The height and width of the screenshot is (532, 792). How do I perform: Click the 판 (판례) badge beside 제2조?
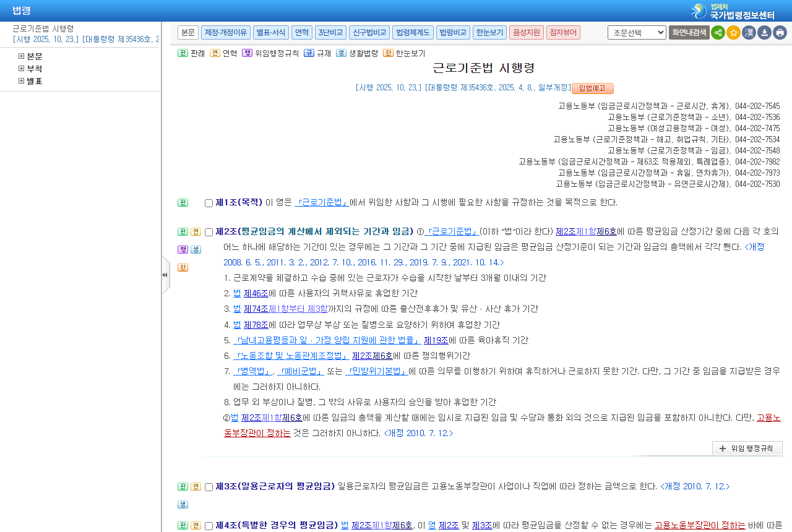pos(183,231)
